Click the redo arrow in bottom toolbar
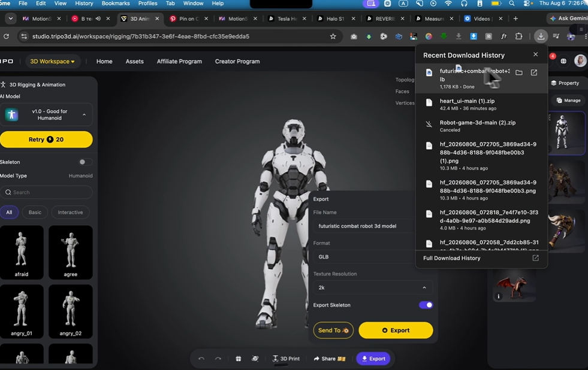588x370 pixels. tap(218, 359)
